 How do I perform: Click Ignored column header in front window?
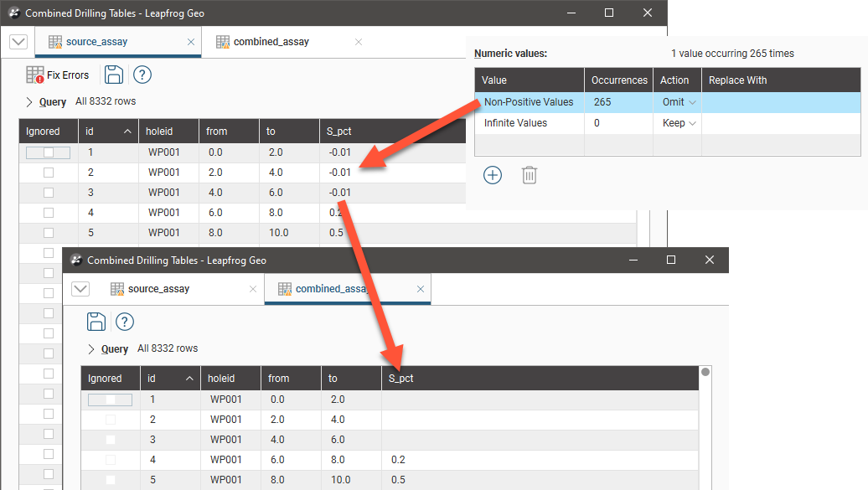coord(110,378)
